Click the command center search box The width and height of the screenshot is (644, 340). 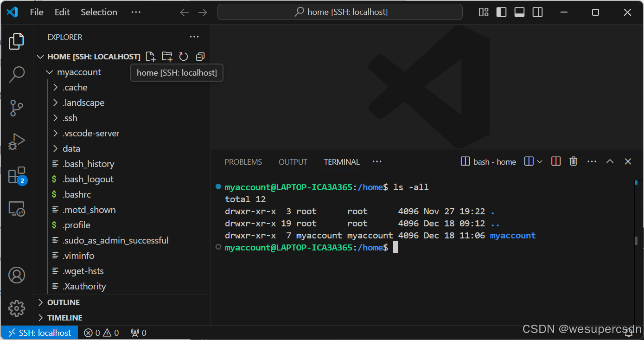[340, 12]
